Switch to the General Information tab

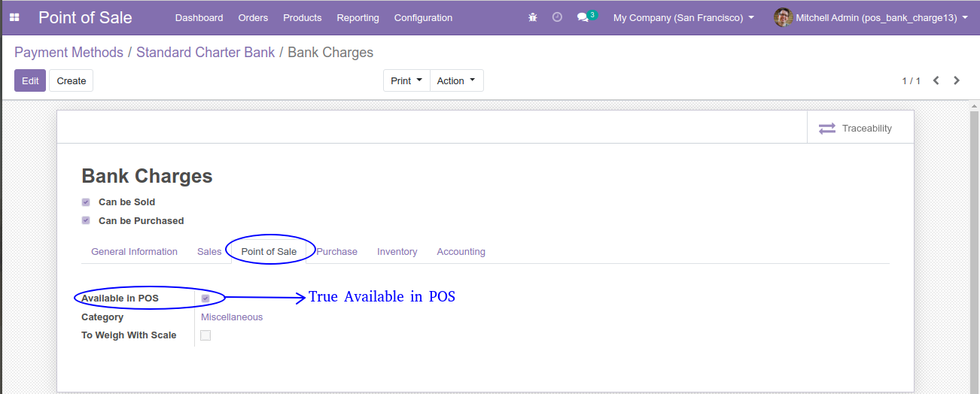pyautogui.click(x=134, y=252)
